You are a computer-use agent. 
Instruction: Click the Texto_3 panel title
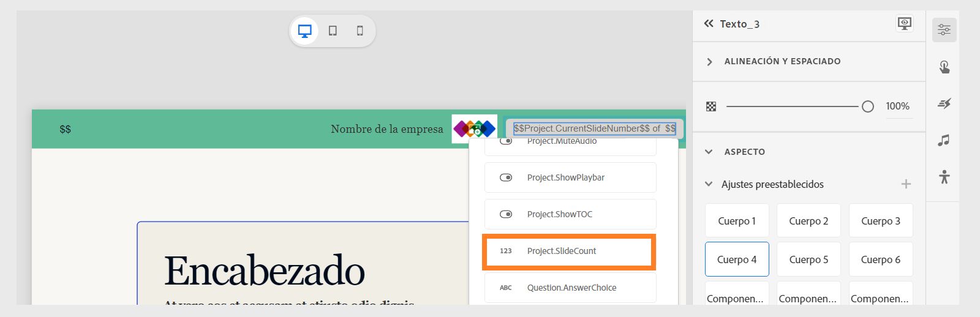739,24
